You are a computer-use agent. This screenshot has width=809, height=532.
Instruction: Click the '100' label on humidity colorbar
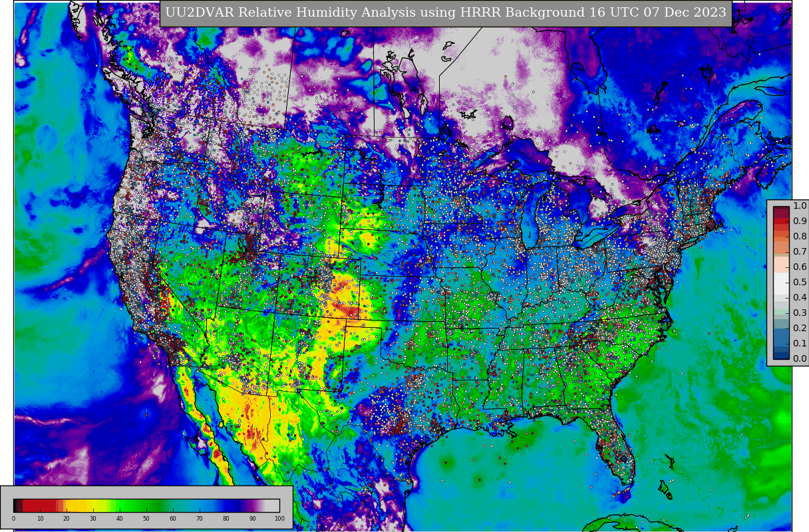coord(279,519)
